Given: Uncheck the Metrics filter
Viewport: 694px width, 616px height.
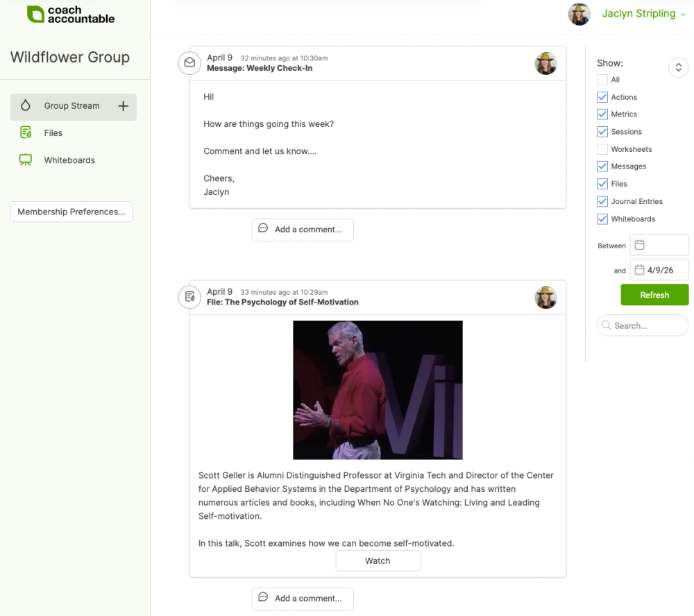Looking at the screenshot, I should (602, 114).
